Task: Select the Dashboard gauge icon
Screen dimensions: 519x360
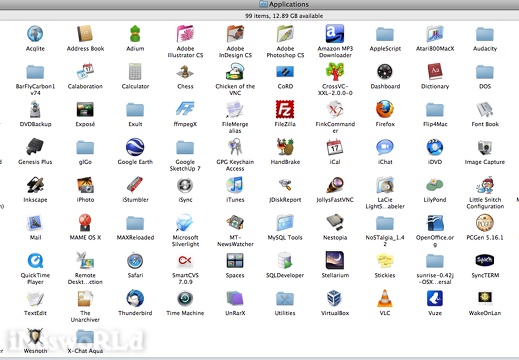Action: [385, 72]
